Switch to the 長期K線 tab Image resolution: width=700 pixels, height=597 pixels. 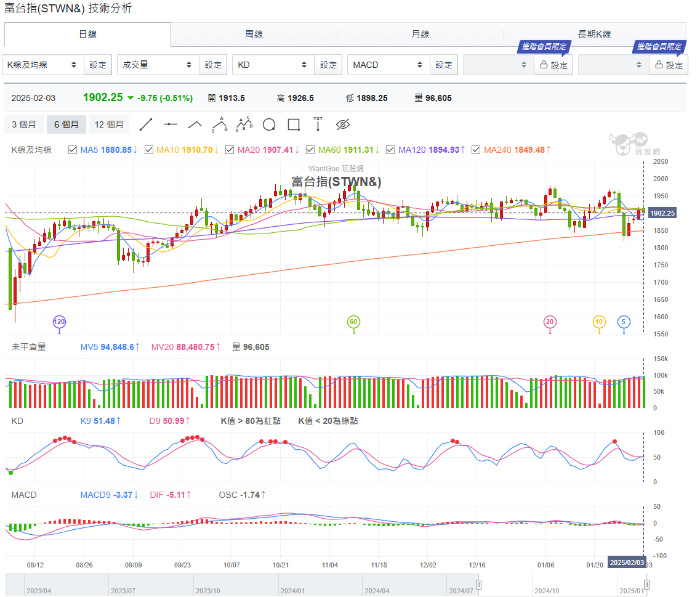tap(594, 35)
